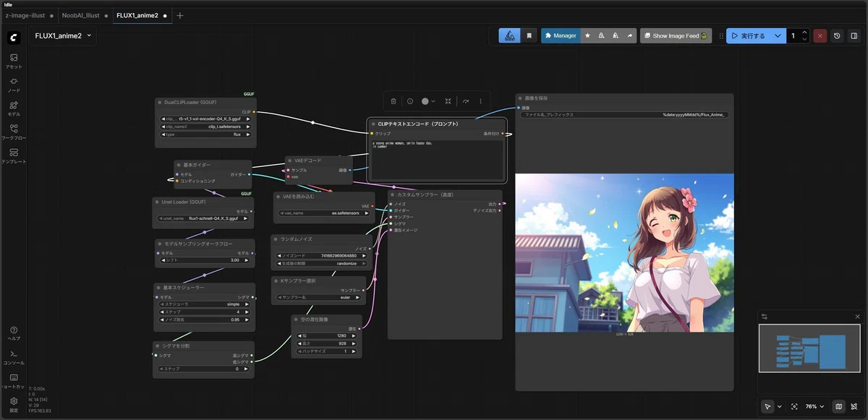Collapse the 画像を保存 node dot
This screenshot has height=420, width=868.
coord(520,98)
